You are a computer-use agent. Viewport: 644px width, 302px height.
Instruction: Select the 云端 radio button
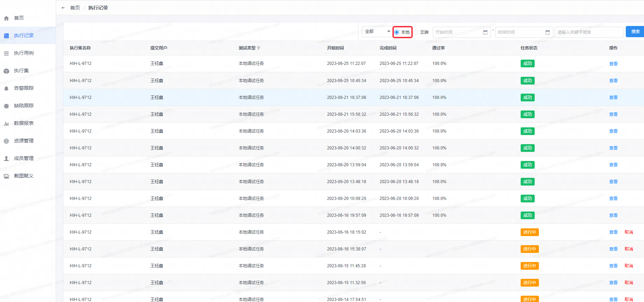pos(416,32)
